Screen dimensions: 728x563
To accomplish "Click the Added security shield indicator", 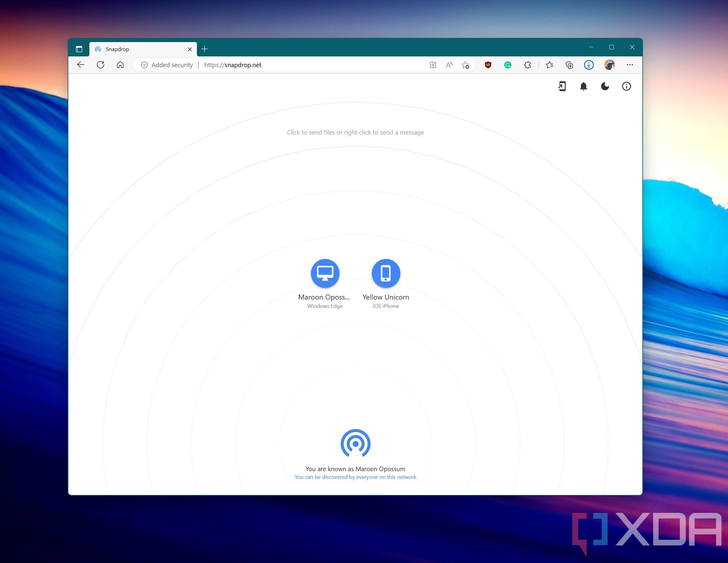I will [167, 65].
